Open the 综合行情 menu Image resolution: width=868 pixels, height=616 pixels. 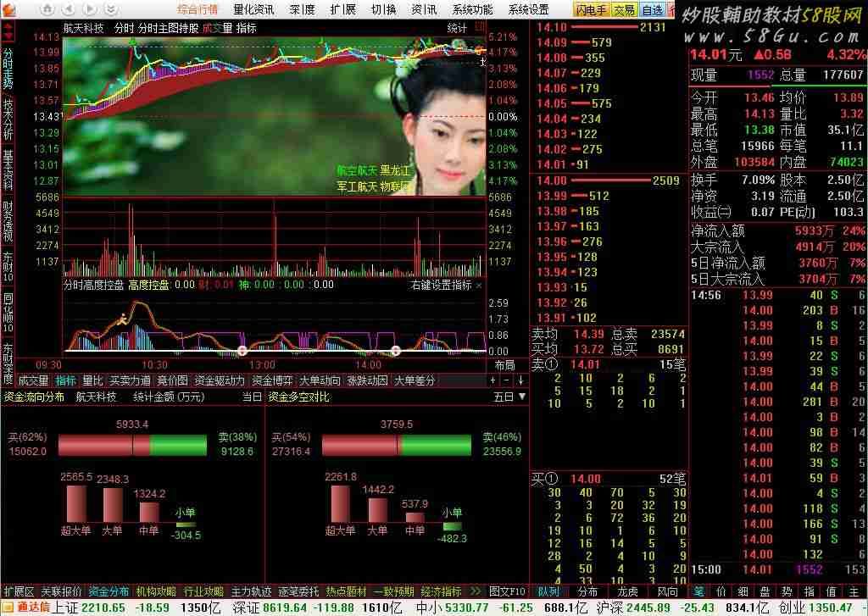coord(198,9)
